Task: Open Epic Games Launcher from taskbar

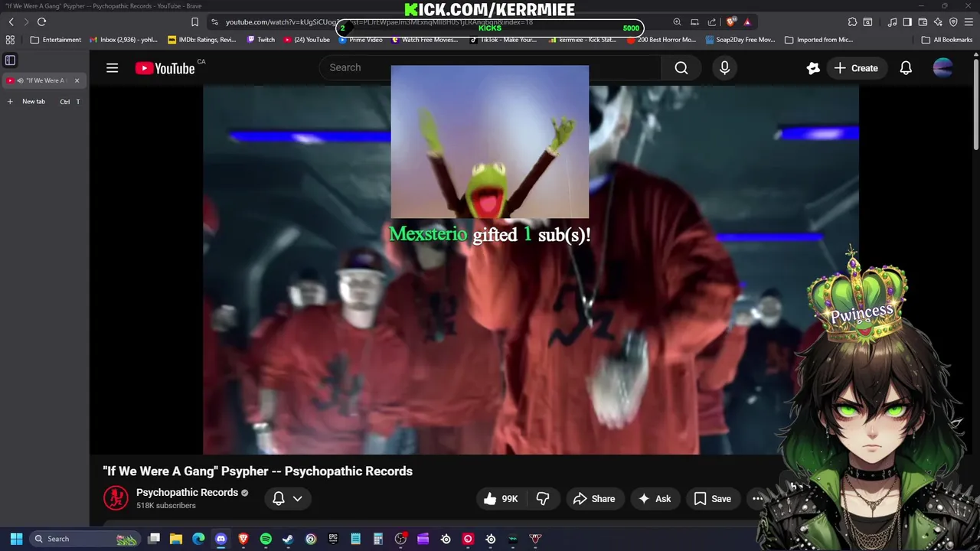Action: (333, 539)
